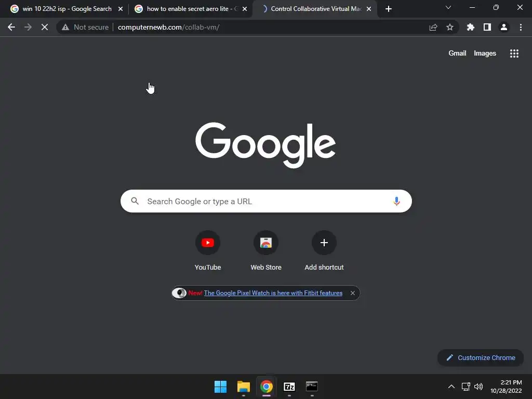Open the Google Pixel Watch promo link
Image resolution: width=532 pixels, height=399 pixels.
273,293
